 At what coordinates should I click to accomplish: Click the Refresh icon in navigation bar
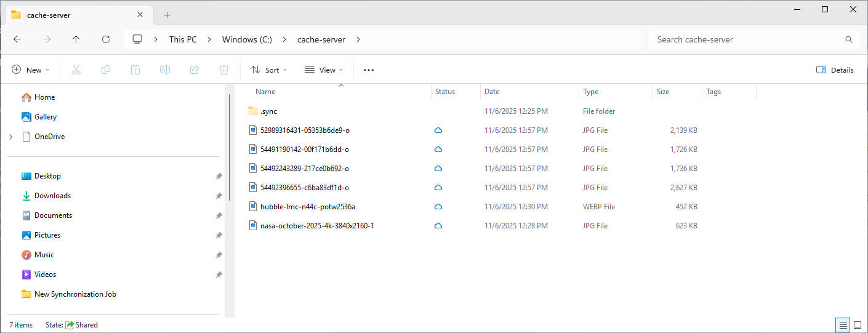pyautogui.click(x=105, y=39)
